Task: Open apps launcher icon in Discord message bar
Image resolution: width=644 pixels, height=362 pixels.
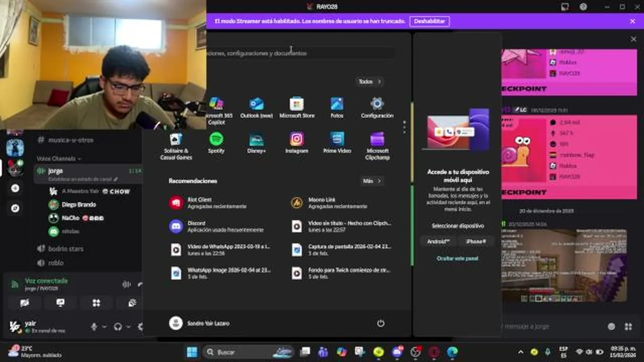Action: (628, 326)
